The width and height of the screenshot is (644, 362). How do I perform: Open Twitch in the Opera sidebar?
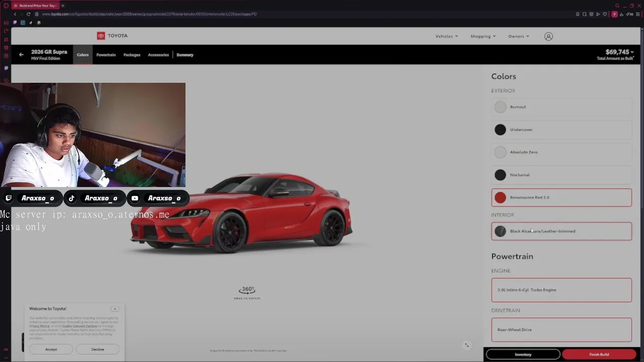coord(7,68)
